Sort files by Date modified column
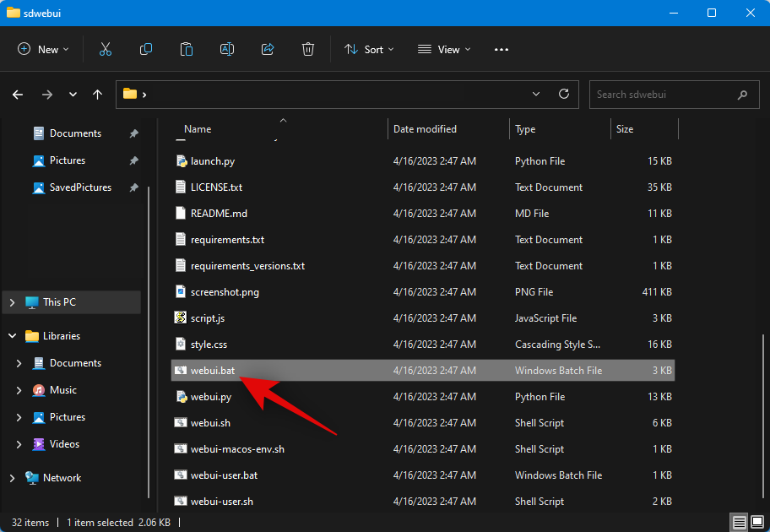The height and width of the screenshot is (532, 770). point(425,129)
